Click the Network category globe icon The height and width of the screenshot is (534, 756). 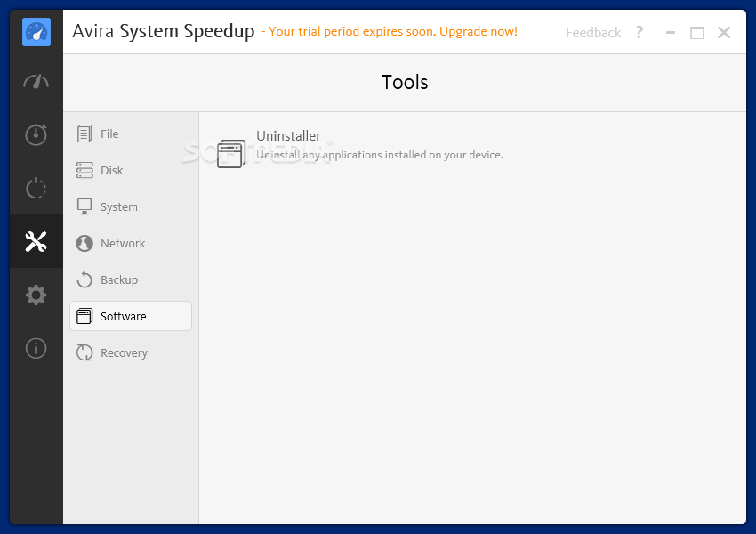84,243
